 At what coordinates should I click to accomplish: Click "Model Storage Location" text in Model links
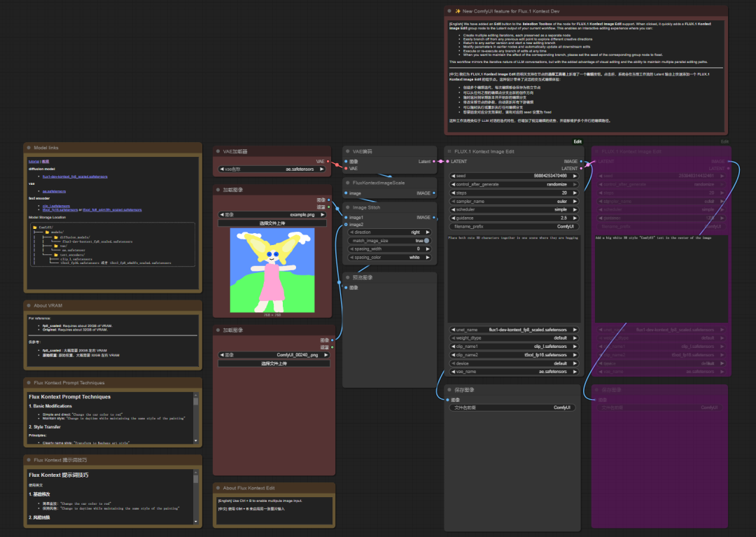coord(48,218)
